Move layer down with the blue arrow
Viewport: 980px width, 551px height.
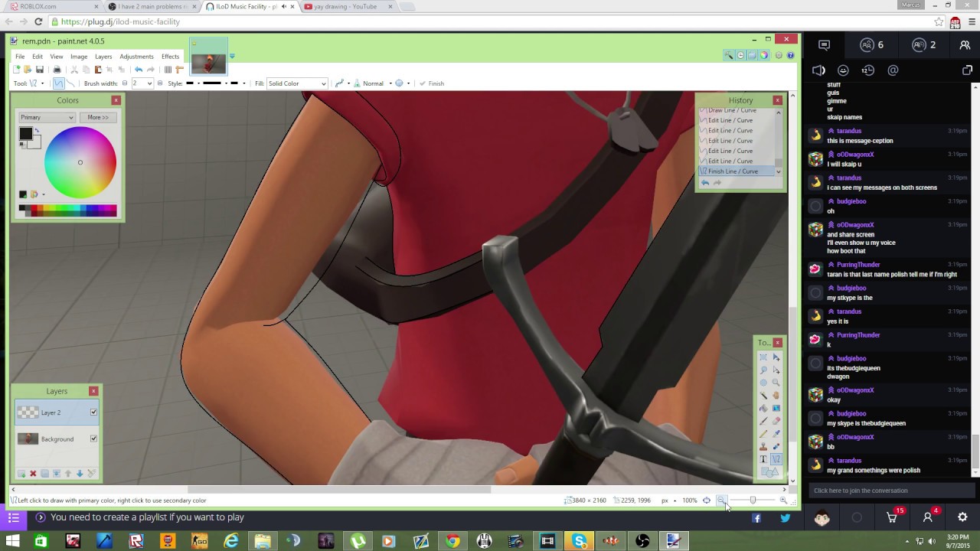coord(80,474)
